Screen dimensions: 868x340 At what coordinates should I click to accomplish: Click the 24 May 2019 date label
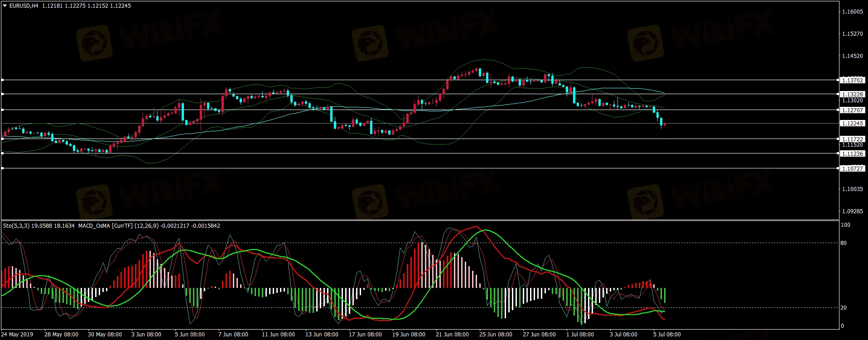tap(17, 335)
